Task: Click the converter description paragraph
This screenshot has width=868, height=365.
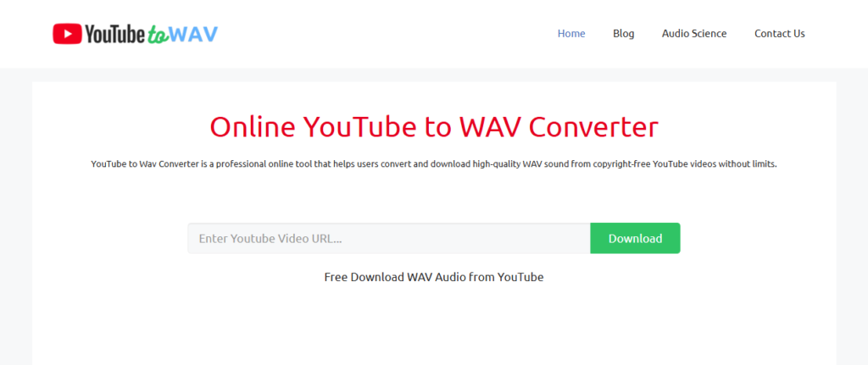Action: point(434,164)
